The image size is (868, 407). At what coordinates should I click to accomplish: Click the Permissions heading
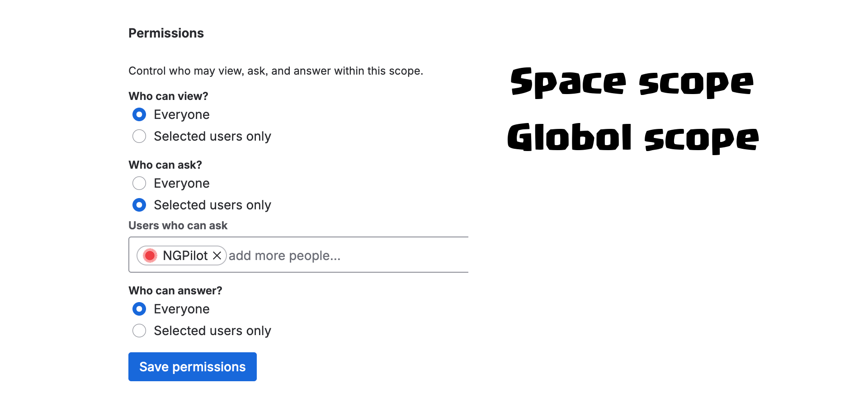166,33
